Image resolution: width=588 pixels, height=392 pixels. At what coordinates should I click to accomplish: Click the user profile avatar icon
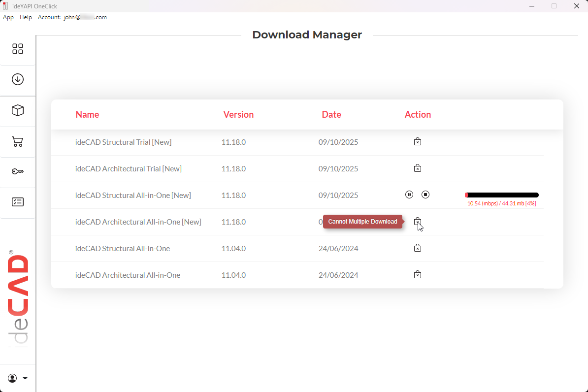(12, 378)
